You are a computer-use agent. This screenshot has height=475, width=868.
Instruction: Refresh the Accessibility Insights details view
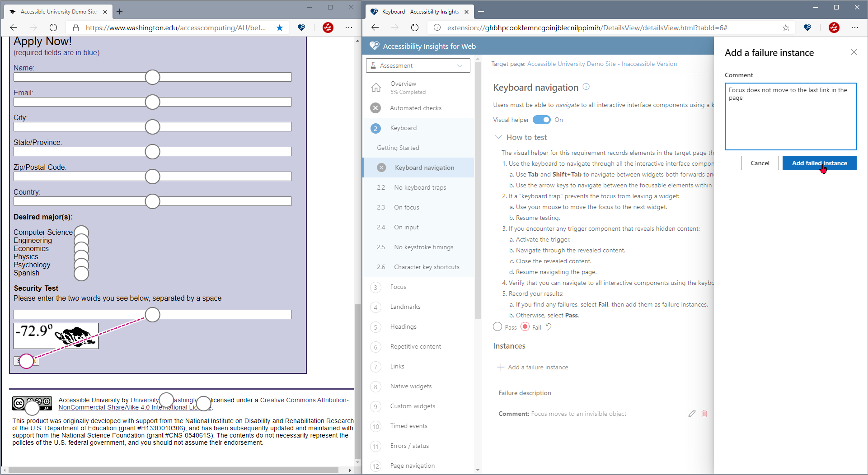pyautogui.click(x=415, y=28)
